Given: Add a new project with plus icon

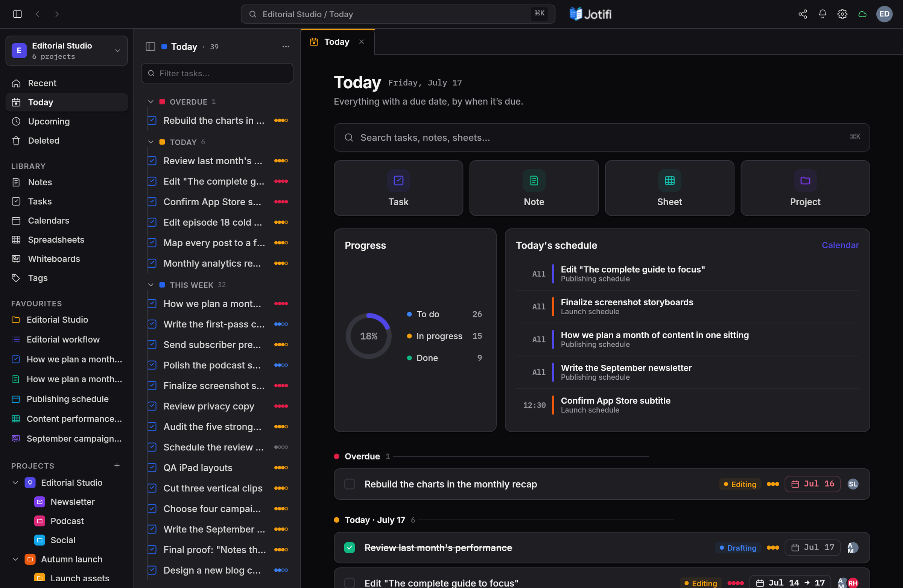Looking at the screenshot, I should click(117, 465).
